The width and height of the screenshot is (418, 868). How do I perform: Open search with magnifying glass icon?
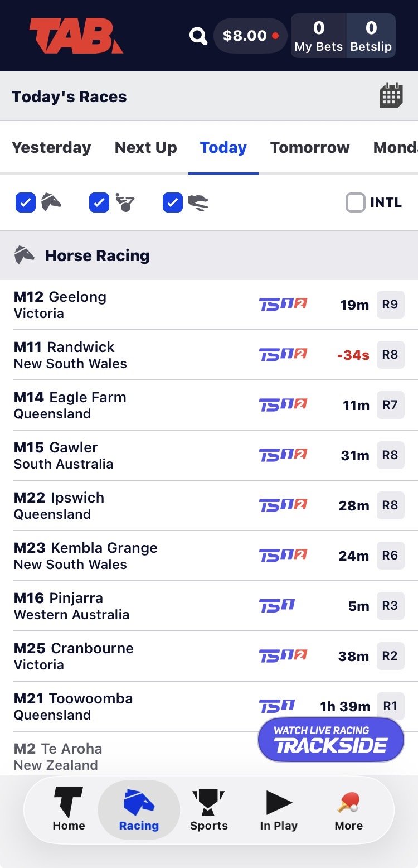point(198,36)
